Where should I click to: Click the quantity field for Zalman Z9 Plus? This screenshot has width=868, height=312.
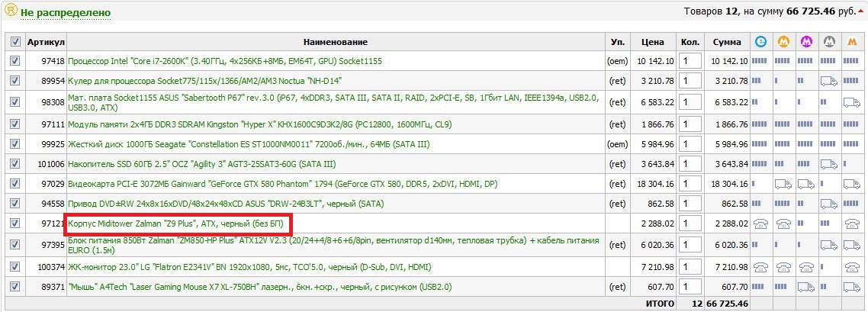point(690,224)
